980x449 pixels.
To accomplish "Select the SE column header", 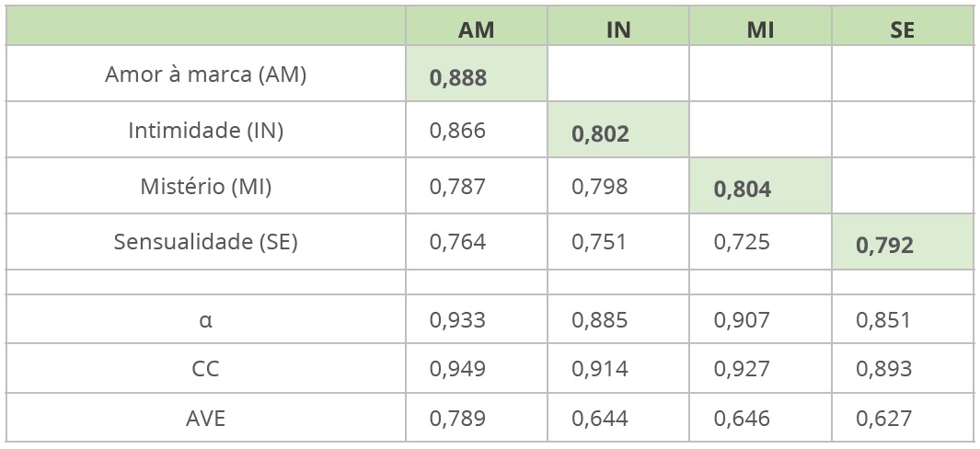I will pyautogui.click(x=902, y=29).
